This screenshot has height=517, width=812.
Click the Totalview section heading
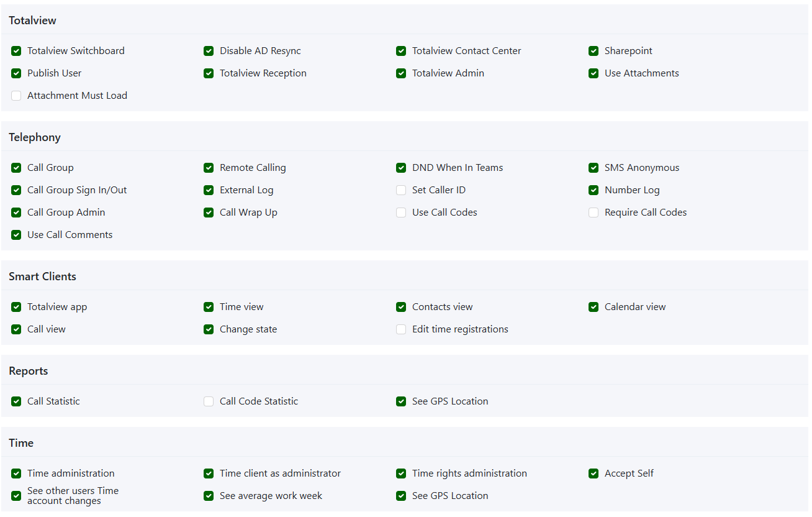(x=32, y=21)
